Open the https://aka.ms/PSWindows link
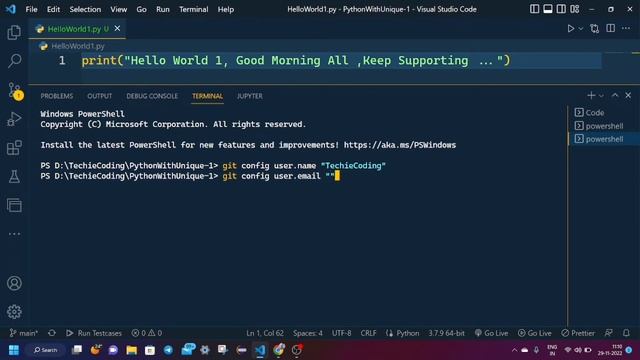The width and height of the screenshot is (640, 360). [400, 145]
